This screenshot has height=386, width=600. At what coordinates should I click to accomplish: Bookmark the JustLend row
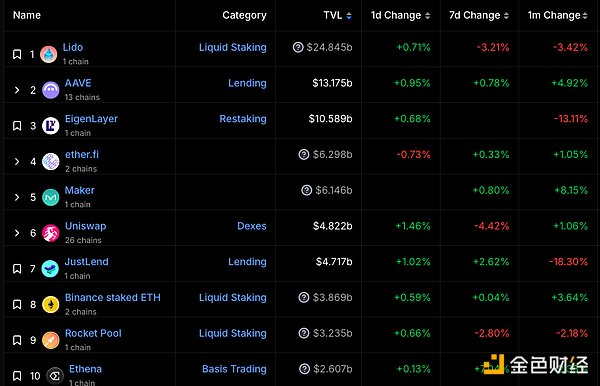coord(17,269)
